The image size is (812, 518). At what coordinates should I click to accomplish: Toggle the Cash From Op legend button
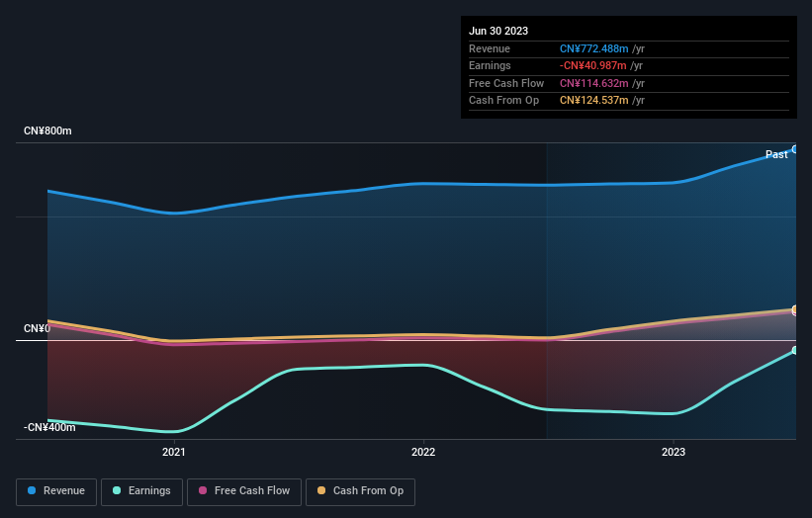pyautogui.click(x=360, y=491)
